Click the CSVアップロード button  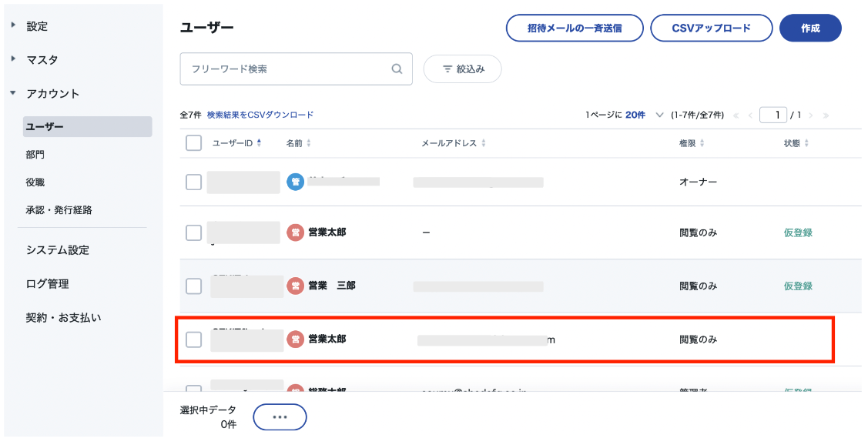pyautogui.click(x=712, y=28)
